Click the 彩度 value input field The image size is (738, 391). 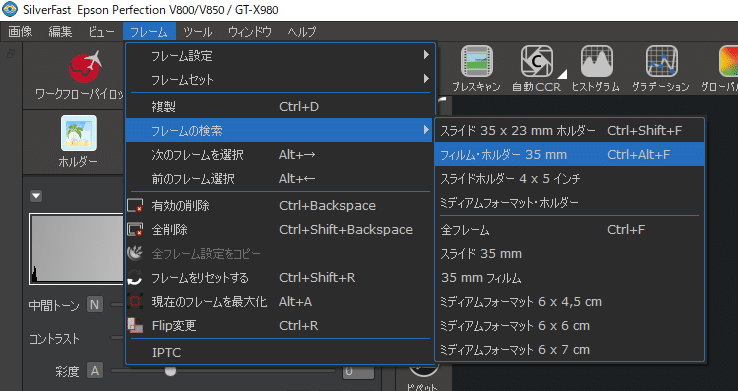(x=358, y=371)
